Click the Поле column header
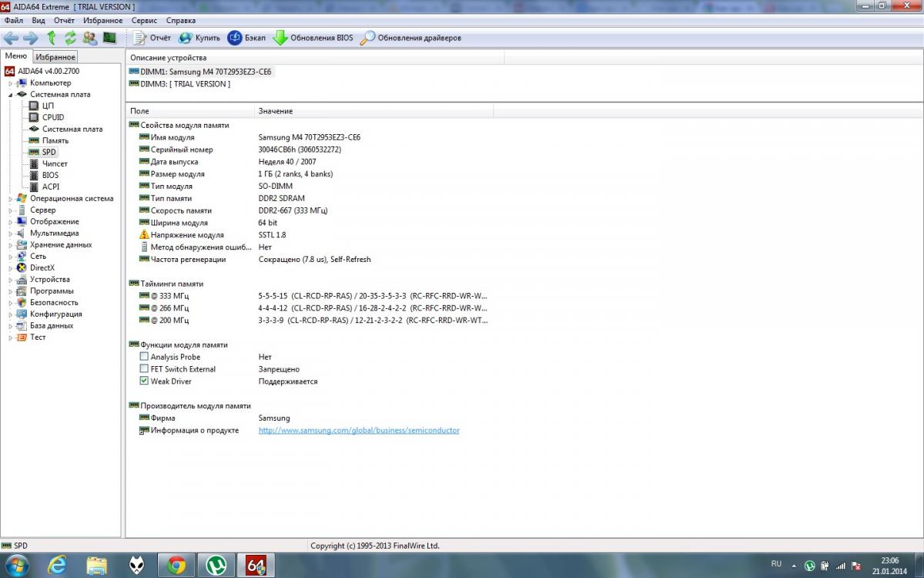924x578 pixels. point(189,112)
